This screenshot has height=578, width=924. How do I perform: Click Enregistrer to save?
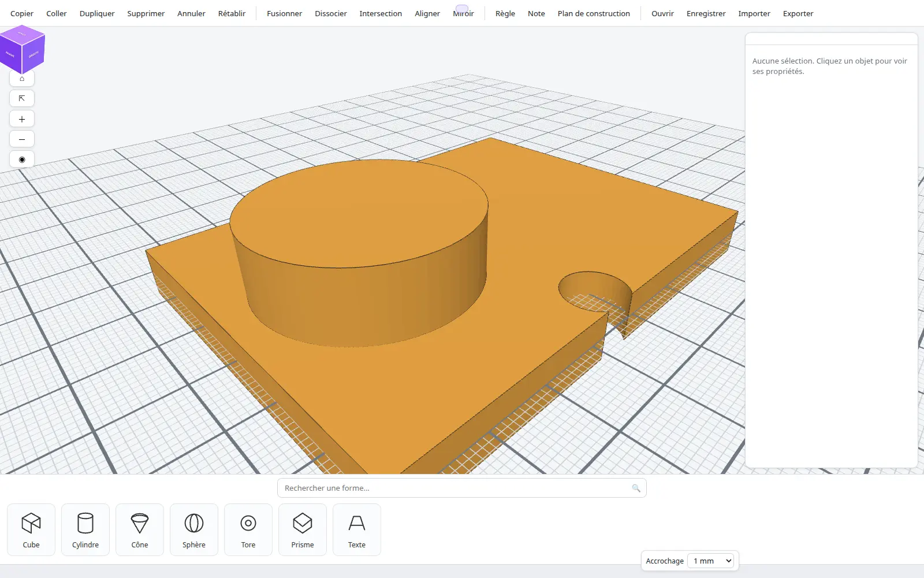(706, 13)
